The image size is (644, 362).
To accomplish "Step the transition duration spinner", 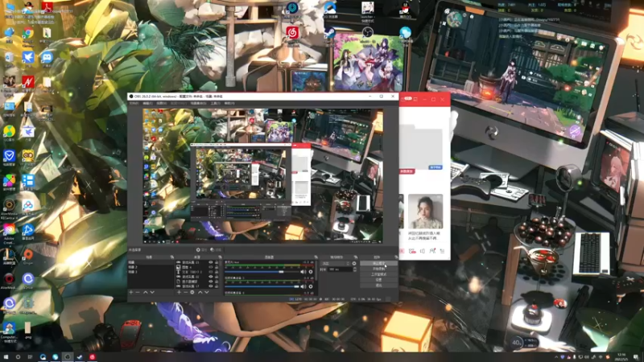I will click(355, 269).
